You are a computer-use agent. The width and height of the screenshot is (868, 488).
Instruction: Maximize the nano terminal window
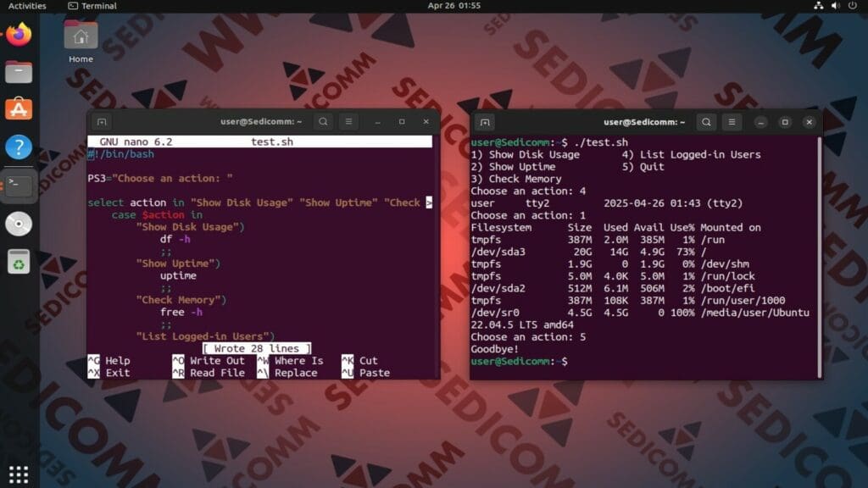(402, 122)
